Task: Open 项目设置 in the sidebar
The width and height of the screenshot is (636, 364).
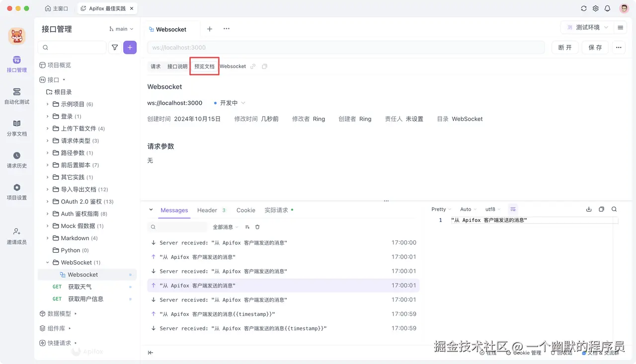Action: (16, 193)
